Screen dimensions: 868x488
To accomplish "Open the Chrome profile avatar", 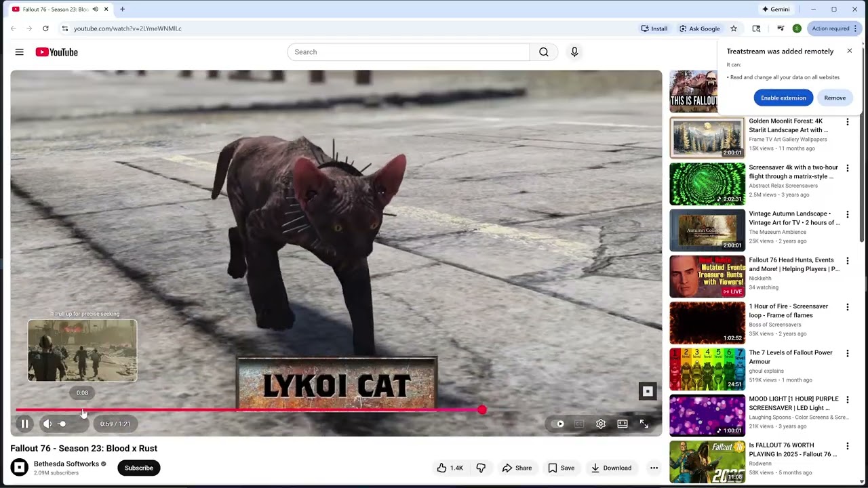I will click(797, 28).
